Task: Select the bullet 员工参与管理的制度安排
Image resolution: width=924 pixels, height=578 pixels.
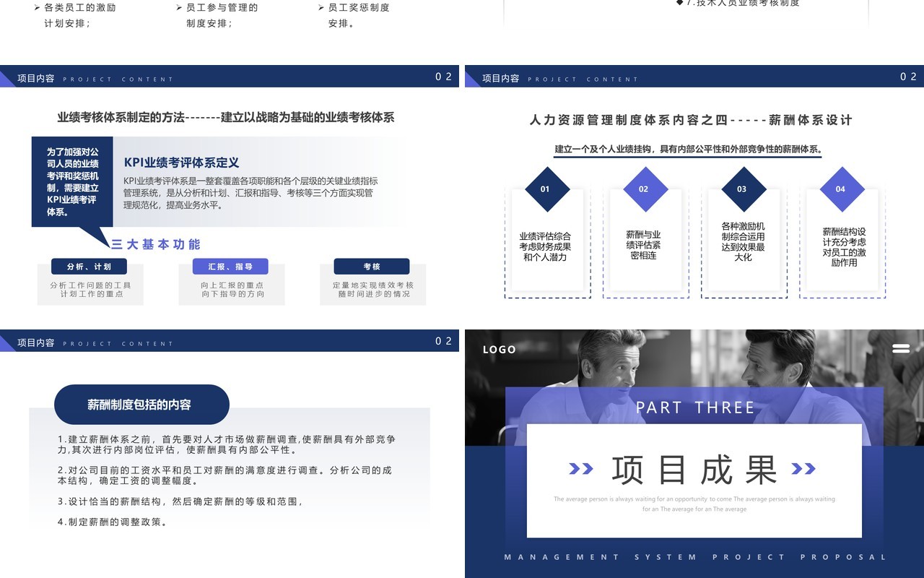Action: pyautogui.click(x=217, y=15)
